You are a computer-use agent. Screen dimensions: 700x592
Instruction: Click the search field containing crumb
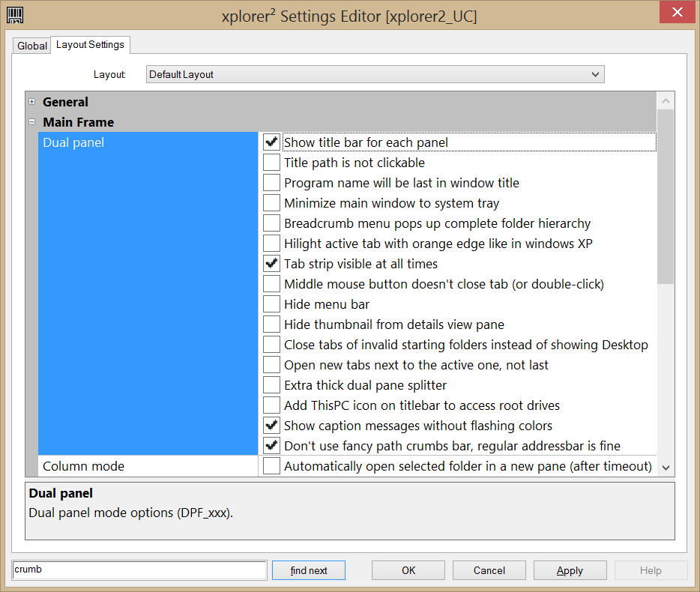[x=139, y=570]
